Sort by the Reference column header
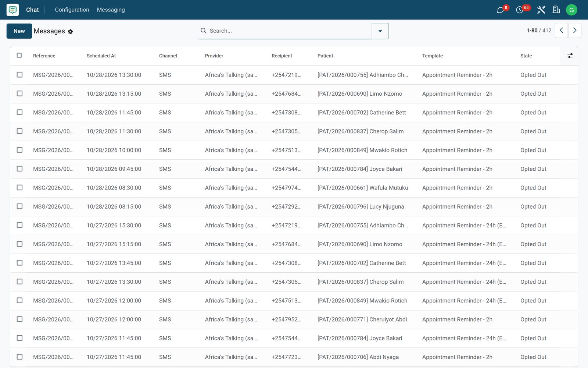This screenshot has width=588, height=368. (x=44, y=56)
